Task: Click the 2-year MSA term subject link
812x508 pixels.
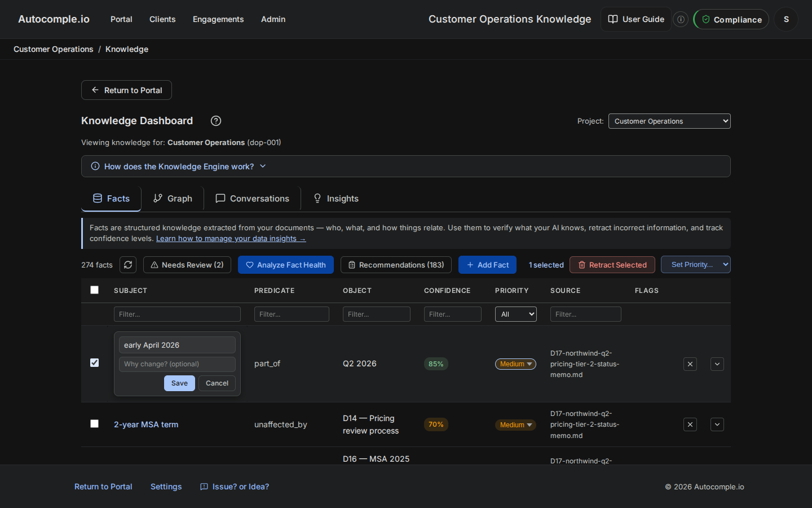Action: point(146,424)
